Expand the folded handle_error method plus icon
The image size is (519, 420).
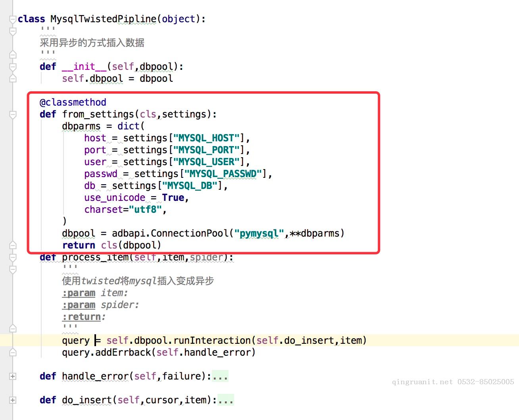tap(13, 376)
